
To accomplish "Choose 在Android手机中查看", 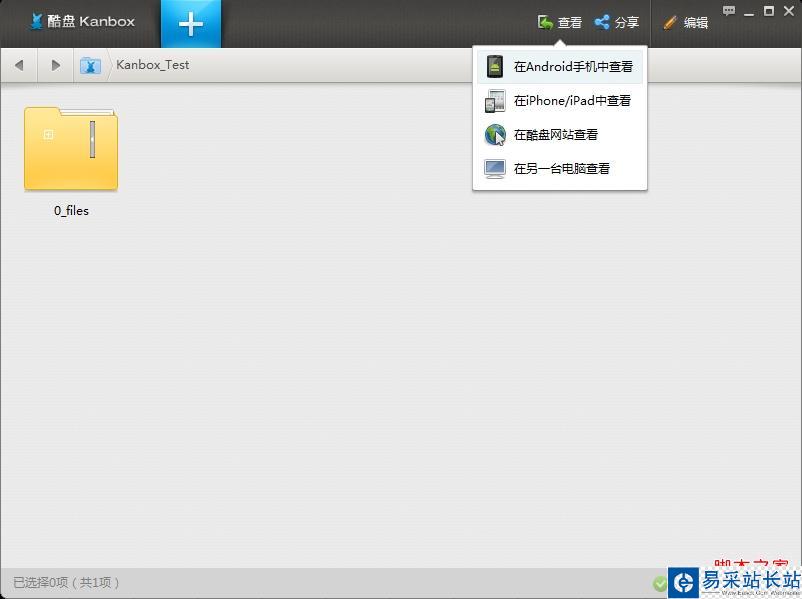I will click(x=560, y=67).
